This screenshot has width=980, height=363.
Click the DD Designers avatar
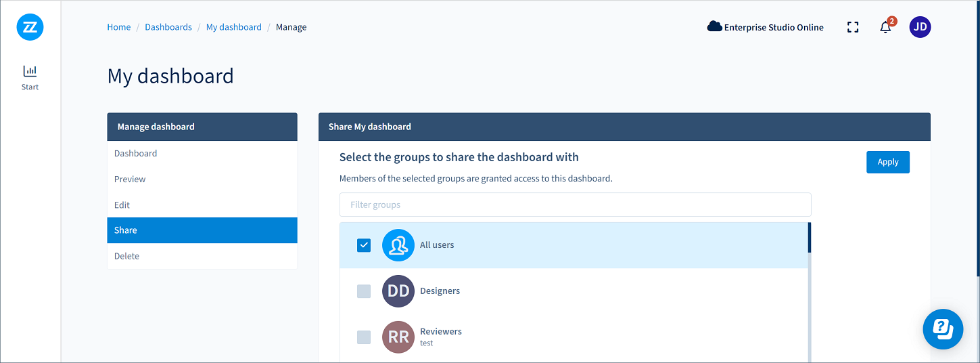pos(398,291)
